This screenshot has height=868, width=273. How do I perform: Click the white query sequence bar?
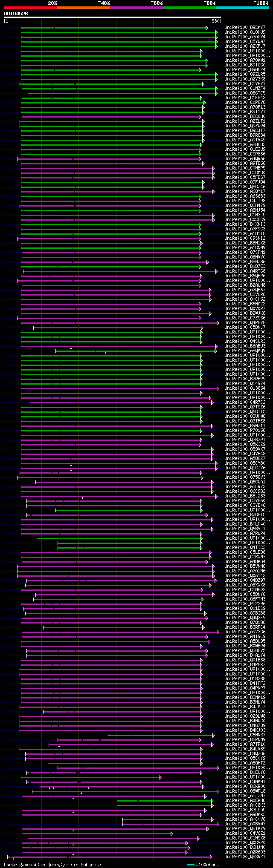[x=113, y=17]
